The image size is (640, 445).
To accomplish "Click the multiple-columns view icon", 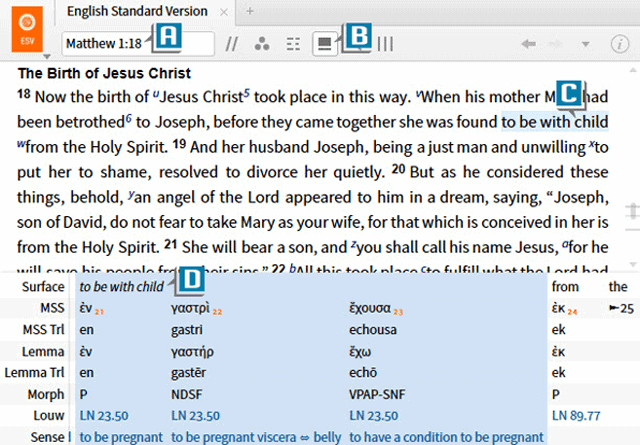I will (385, 44).
